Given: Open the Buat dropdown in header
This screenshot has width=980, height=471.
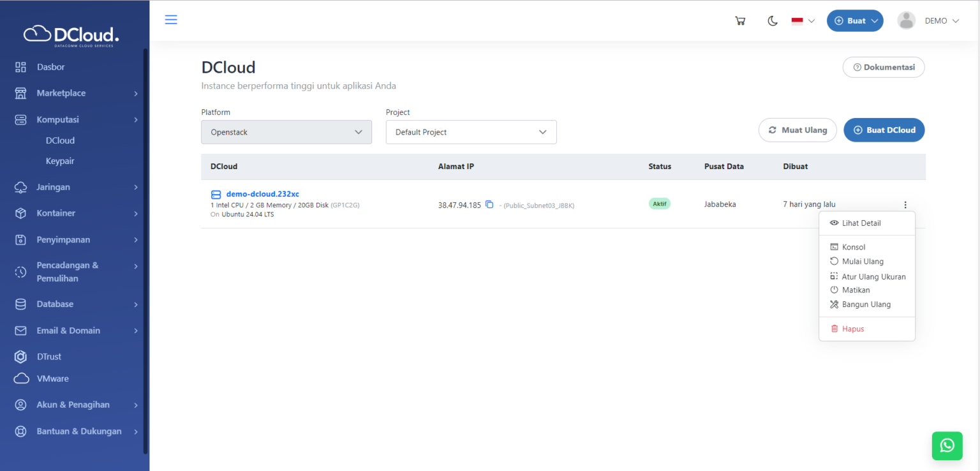Looking at the screenshot, I should pos(855,20).
